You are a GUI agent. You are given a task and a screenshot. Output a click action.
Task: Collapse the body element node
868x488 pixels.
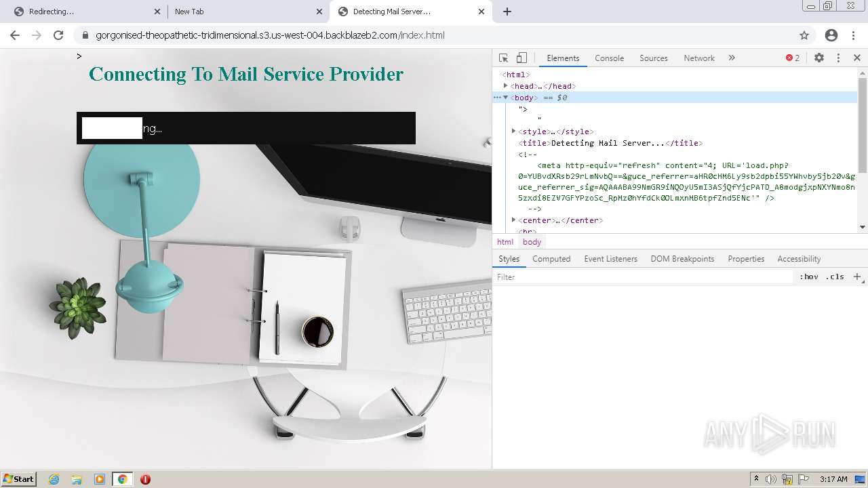[x=505, y=98]
